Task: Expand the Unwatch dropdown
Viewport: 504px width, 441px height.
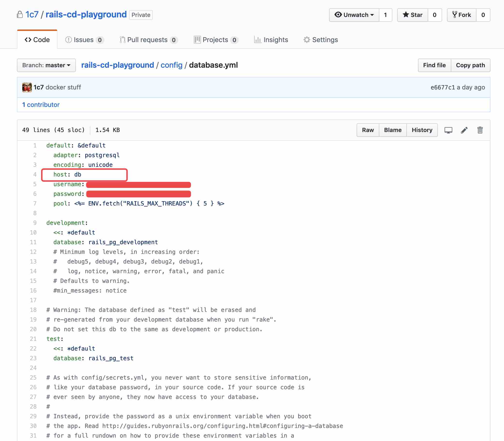Action: pos(354,15)
